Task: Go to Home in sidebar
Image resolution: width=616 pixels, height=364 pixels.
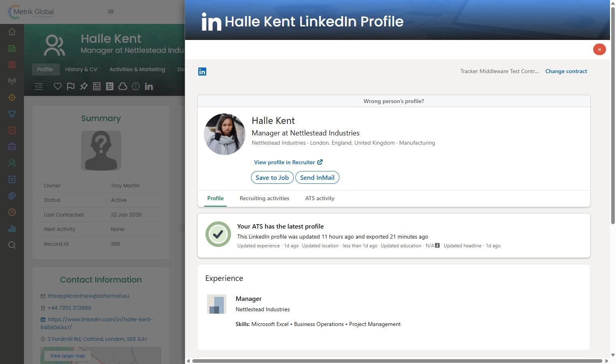Action: (x=12, y=32)
